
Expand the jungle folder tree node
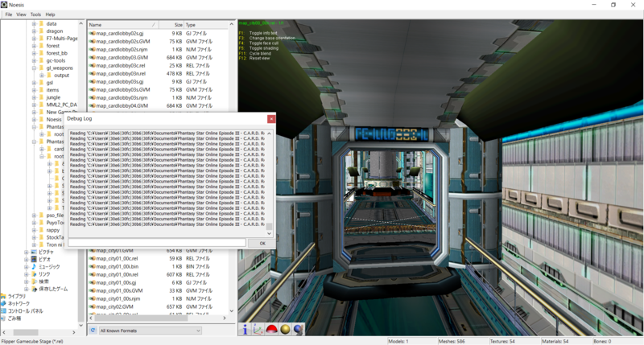[34, 97]
